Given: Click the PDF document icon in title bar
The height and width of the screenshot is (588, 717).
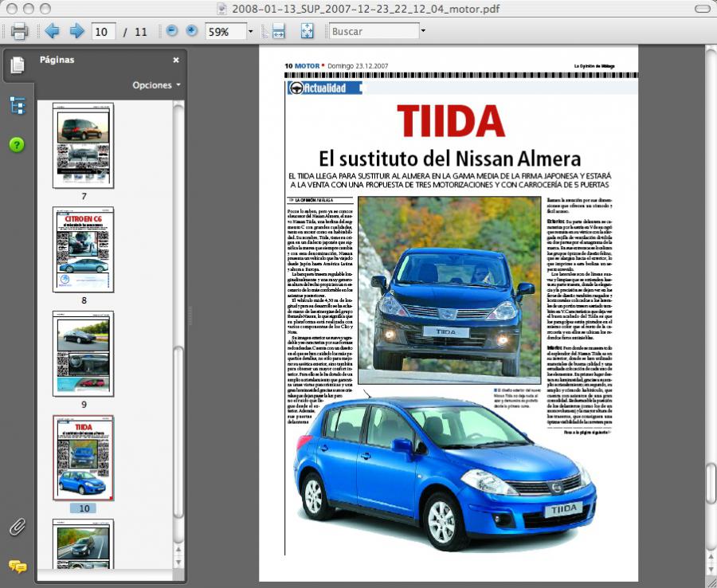Looking at the screenshot, I should click(221, 9).
